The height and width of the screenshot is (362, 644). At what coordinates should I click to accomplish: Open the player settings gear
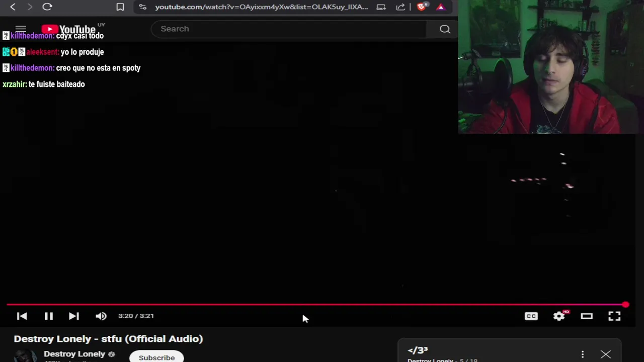pyautogui.click(x=559, y=316)
